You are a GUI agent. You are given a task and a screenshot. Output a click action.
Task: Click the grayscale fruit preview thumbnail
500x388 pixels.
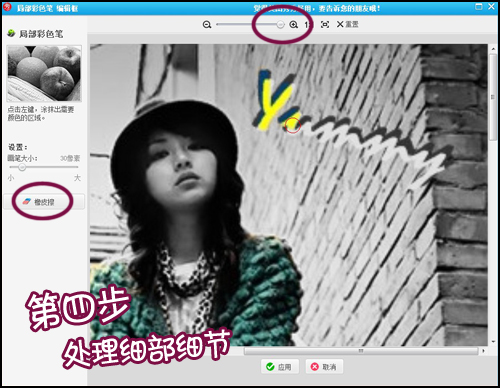44,73
